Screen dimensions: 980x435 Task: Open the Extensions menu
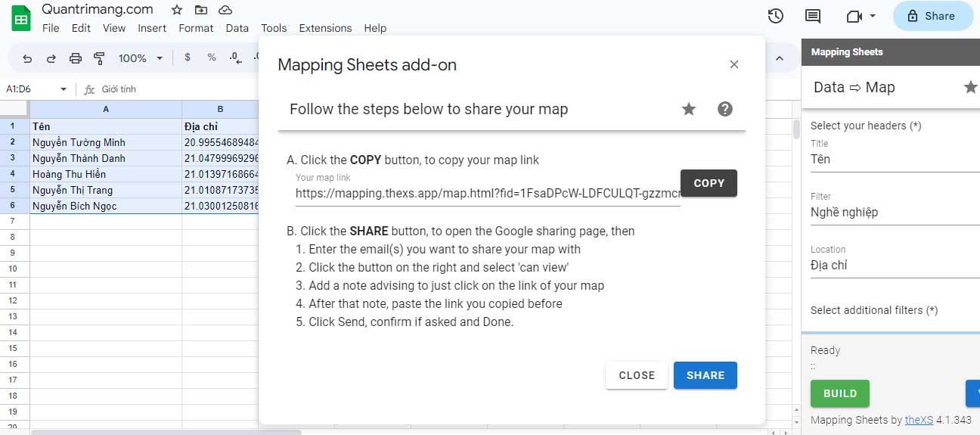325,28
